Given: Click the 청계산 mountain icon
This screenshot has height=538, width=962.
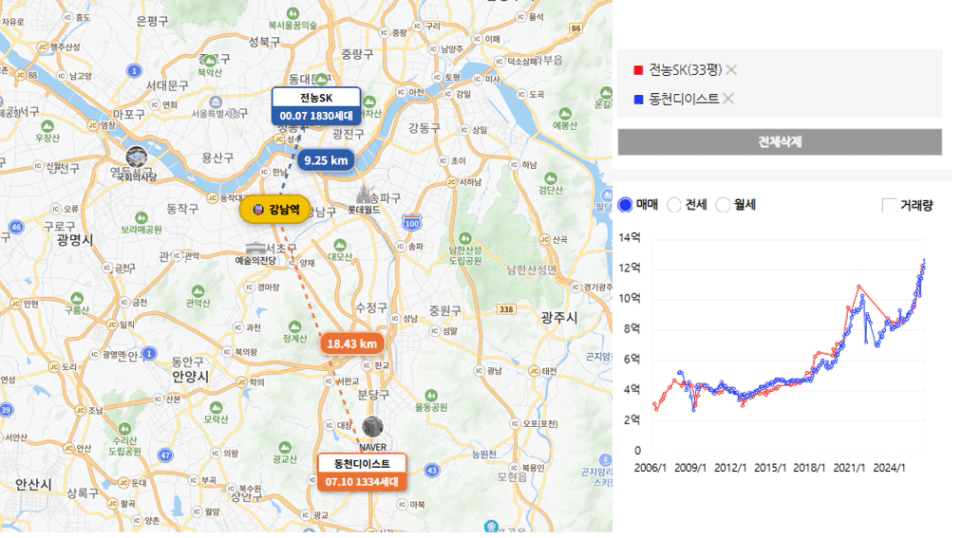Looking at the screenshot, I should pyautogui.click(x=294, y=327).
